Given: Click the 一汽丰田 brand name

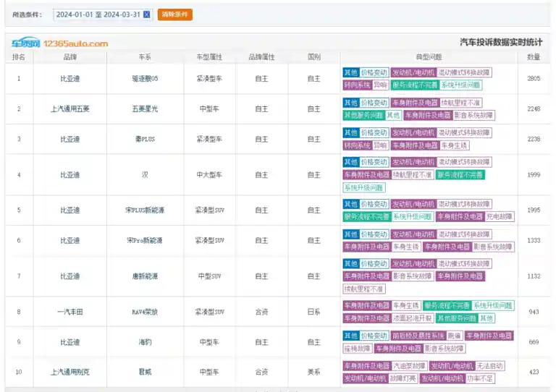Looking at the screenshot, I should point(69,312).
